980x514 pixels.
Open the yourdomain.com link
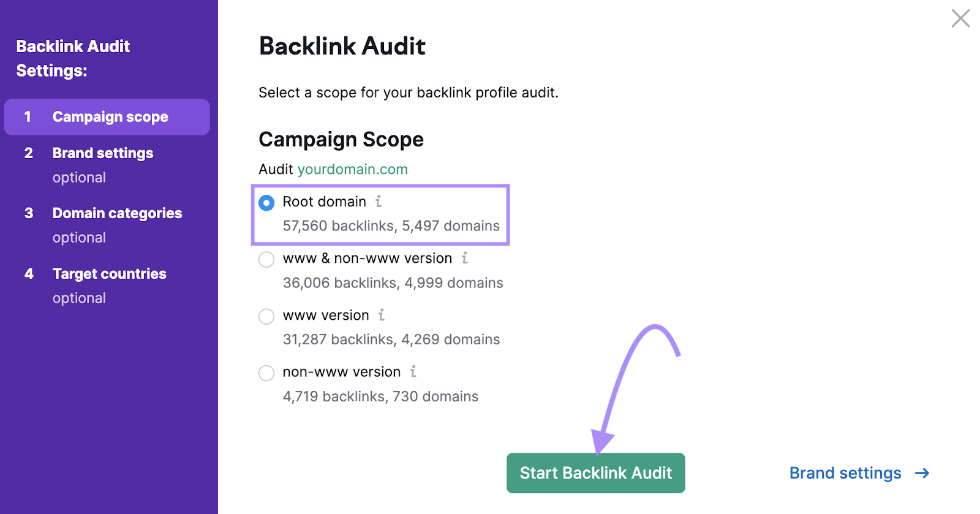click(352, 169)
